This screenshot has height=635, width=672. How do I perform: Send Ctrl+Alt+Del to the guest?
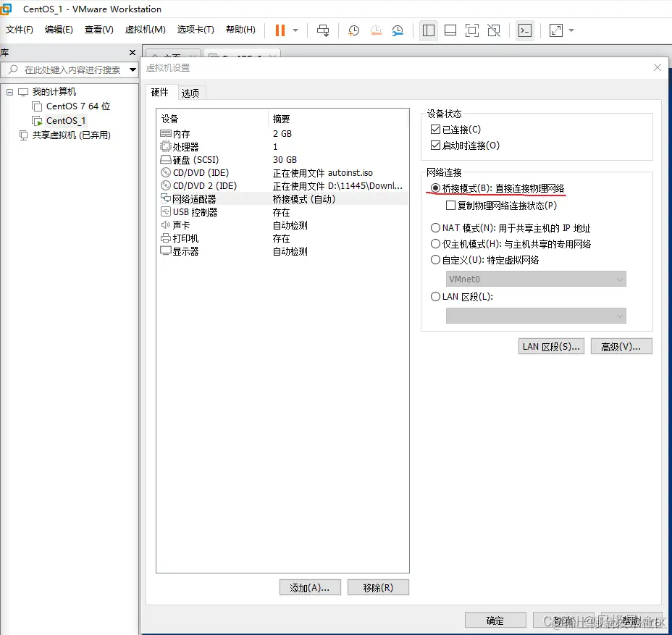(323, 30)
